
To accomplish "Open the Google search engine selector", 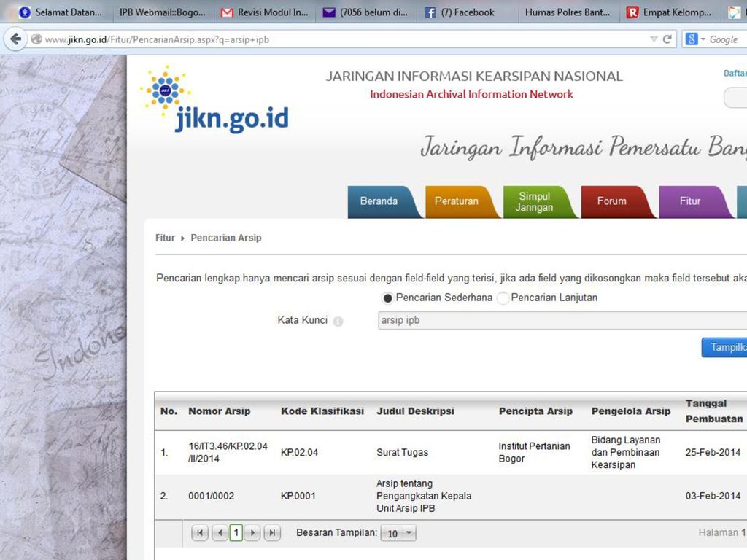I will point(694,39).
